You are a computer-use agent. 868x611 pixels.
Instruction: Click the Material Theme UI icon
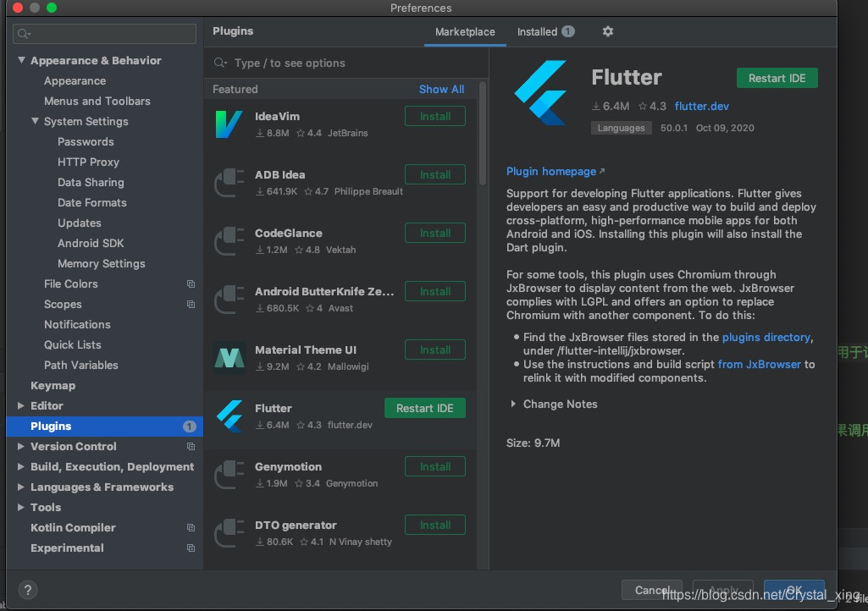229,358
